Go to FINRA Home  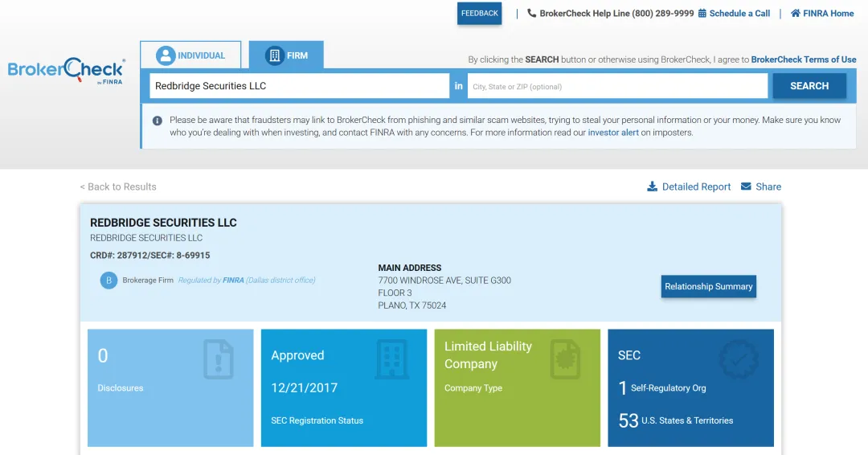click(x=828, y=14)
